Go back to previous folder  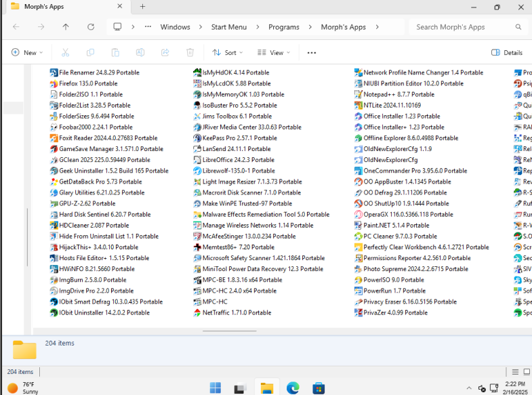pyautogui.click(x=16, y=27)
